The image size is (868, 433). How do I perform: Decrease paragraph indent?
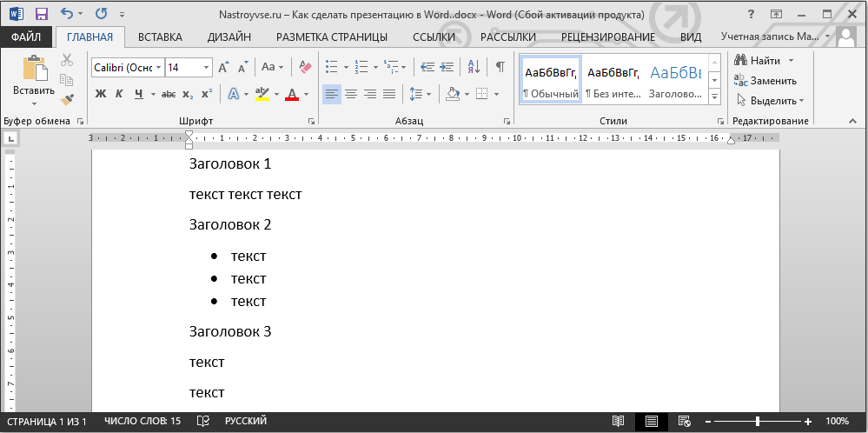coord(427,68)
